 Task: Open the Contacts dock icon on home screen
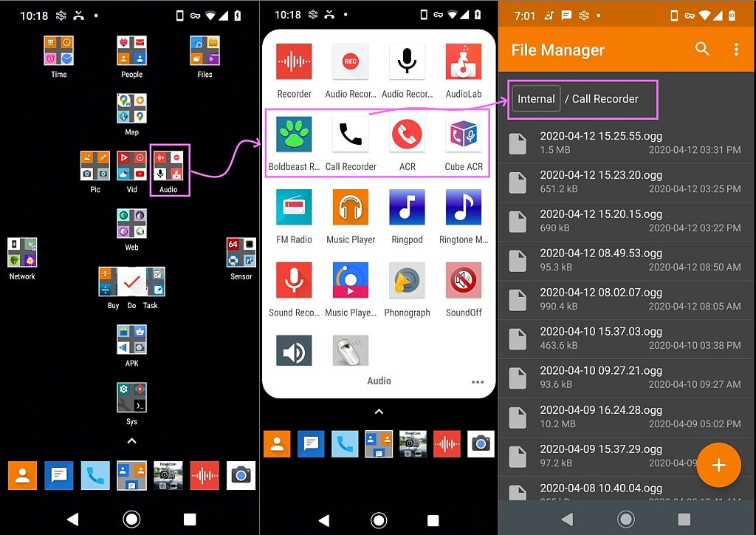(22, 476)
